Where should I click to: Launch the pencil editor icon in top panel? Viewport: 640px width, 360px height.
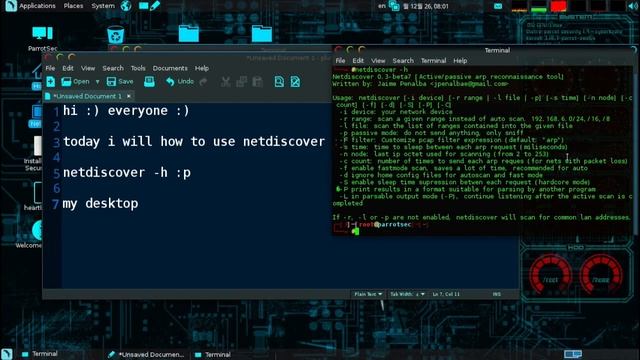point(155,6)
